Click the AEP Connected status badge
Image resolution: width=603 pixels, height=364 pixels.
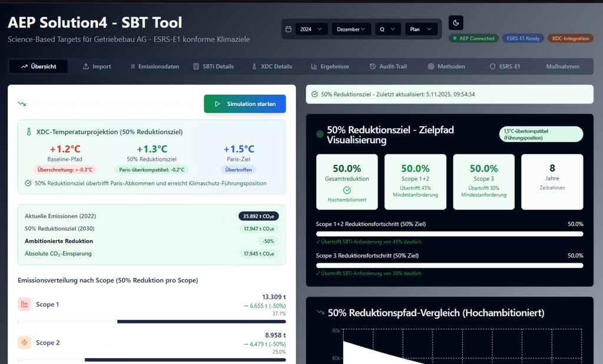point(472,38)
